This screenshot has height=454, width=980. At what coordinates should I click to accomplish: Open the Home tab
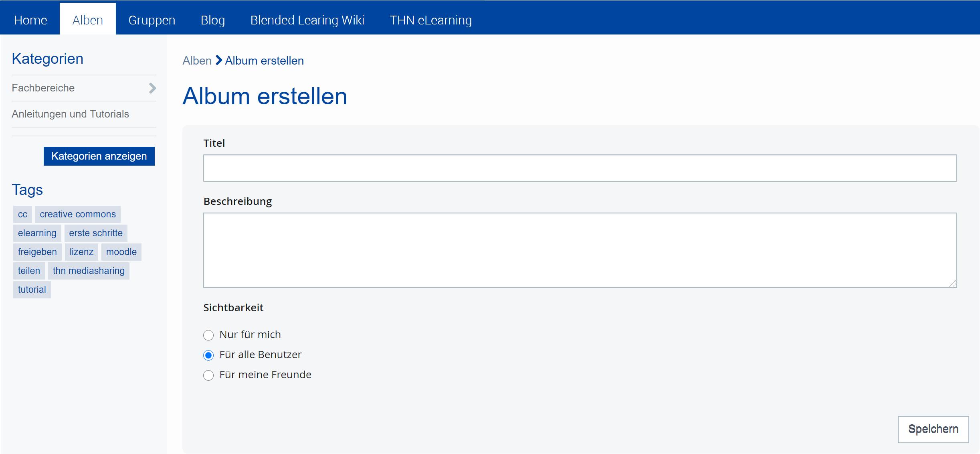[x=30, y=20]
